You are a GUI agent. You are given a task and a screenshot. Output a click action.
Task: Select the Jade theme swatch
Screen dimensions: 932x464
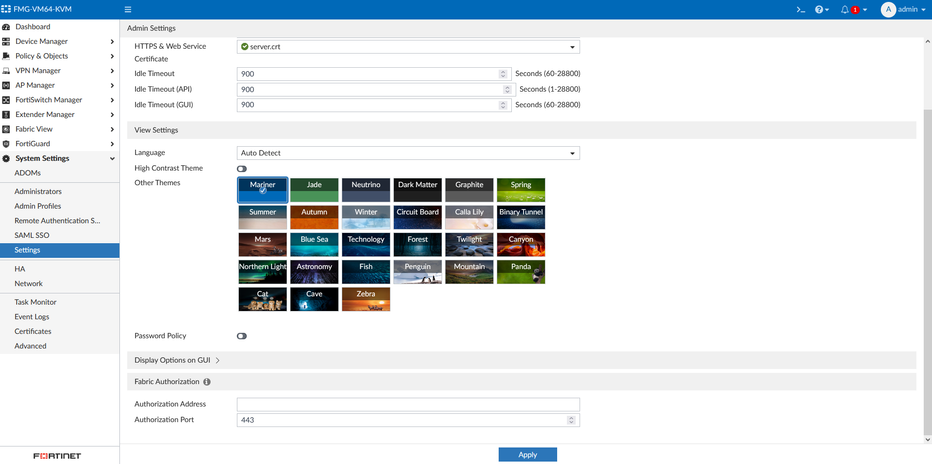tap(314, 190)
